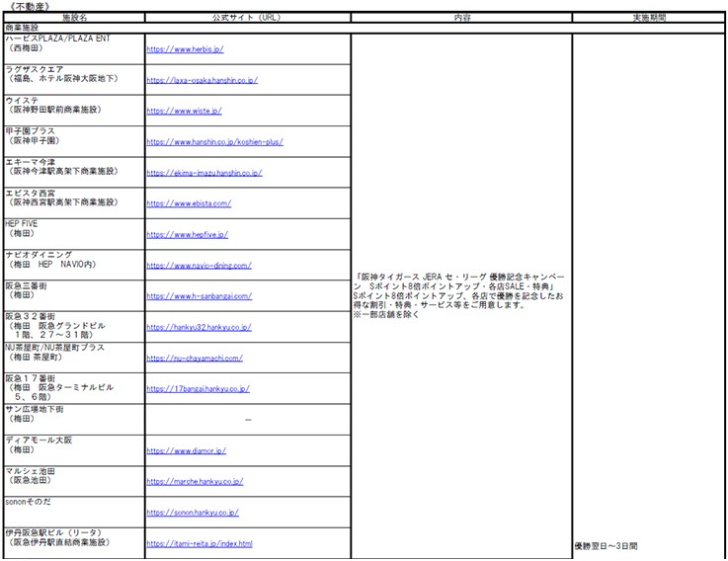
Task: Select the 優勝翌日～3日間 period text
Action: (606, 546)
